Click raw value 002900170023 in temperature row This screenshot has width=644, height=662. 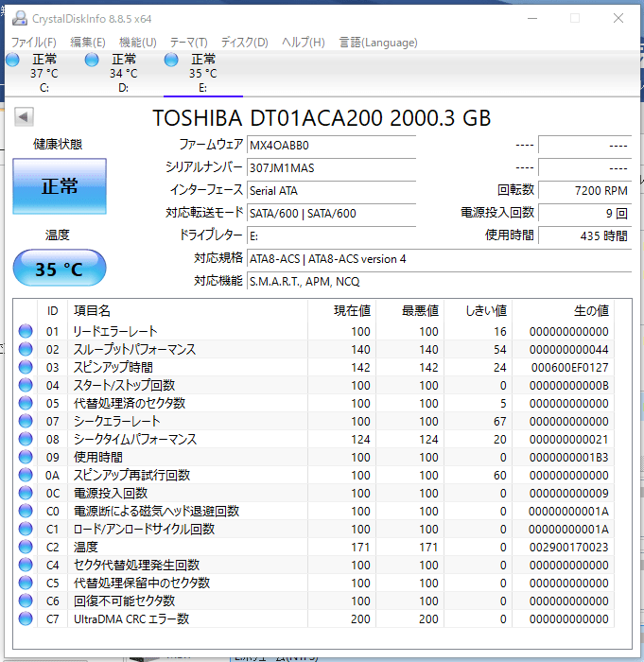point(569,548)
